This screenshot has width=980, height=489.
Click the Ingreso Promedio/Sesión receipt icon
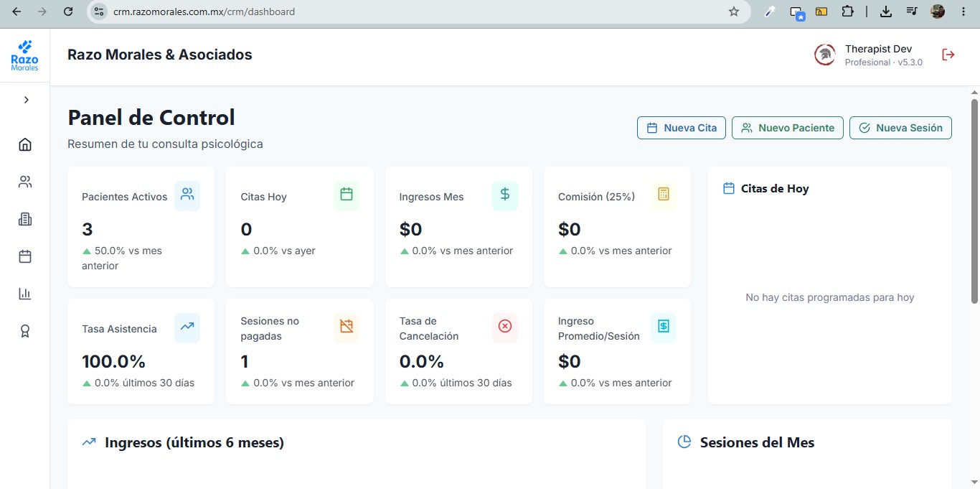(664, 326)
